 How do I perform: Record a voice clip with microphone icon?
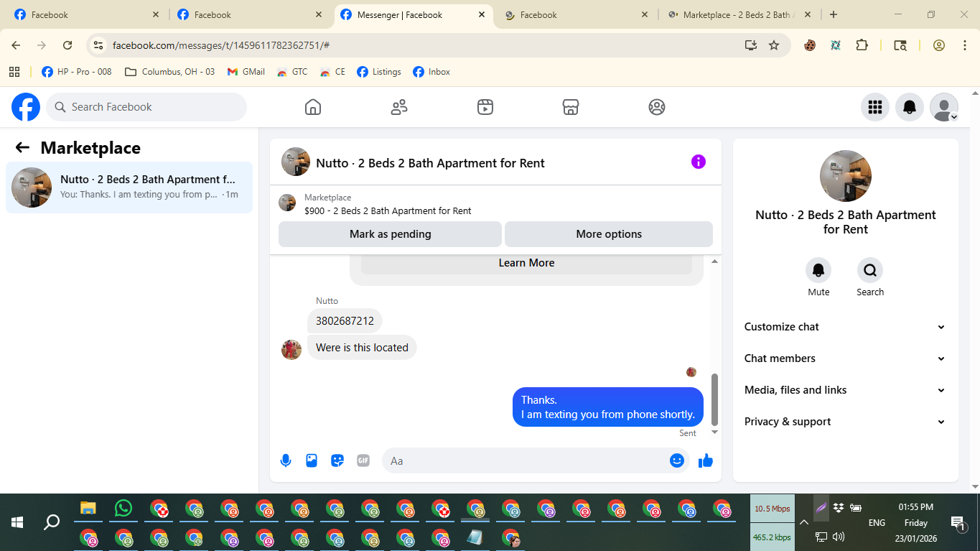click(x=286, y=460)
